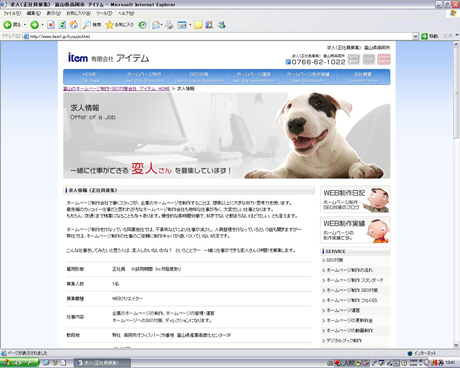The height and width of the screenshot is (368, 460).
Task: Open the address bar dropdown arrow
Action: (415, 36)
